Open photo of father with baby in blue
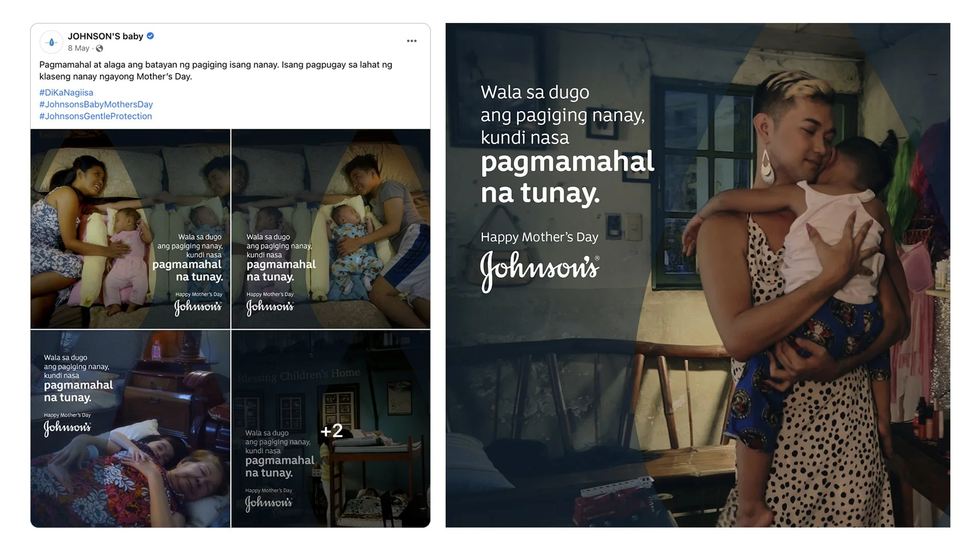 coord(331,229)
